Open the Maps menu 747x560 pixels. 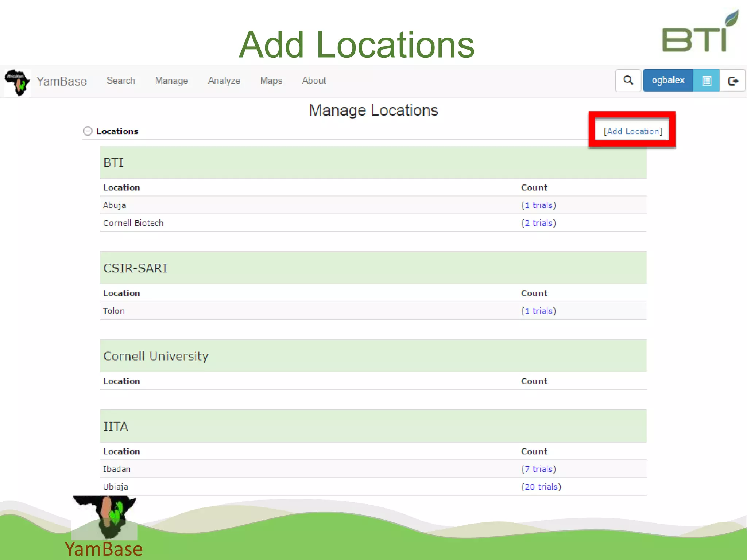tap(271, 81)
